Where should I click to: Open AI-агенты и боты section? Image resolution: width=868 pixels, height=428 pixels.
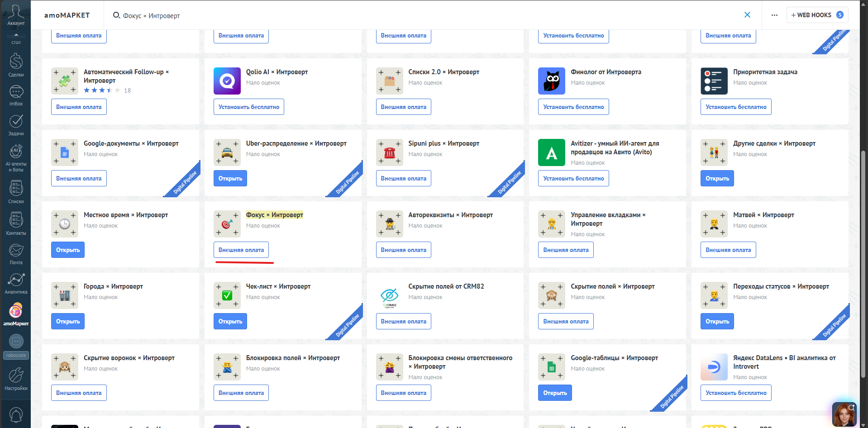[x=16, y=158]
